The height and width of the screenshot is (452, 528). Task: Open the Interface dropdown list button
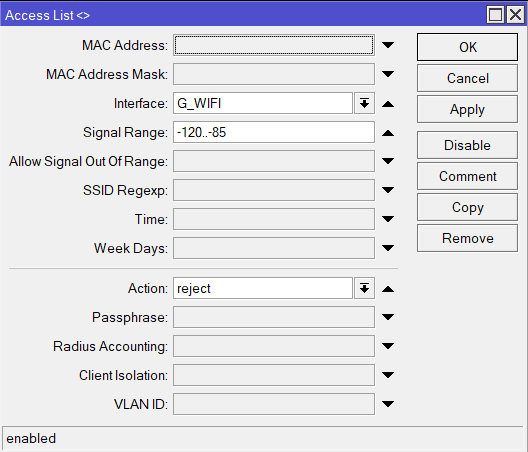364,103
